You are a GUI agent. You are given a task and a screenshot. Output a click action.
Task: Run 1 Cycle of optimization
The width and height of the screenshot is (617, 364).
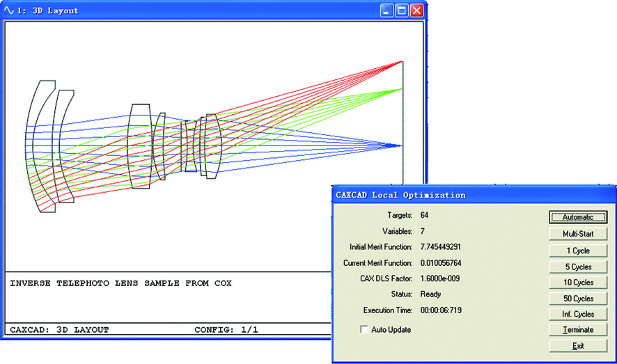point(577,251)
